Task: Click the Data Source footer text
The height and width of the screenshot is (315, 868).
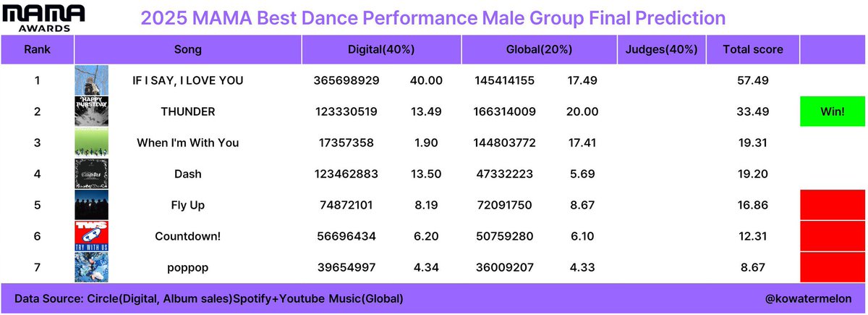Action: (208, 298)
